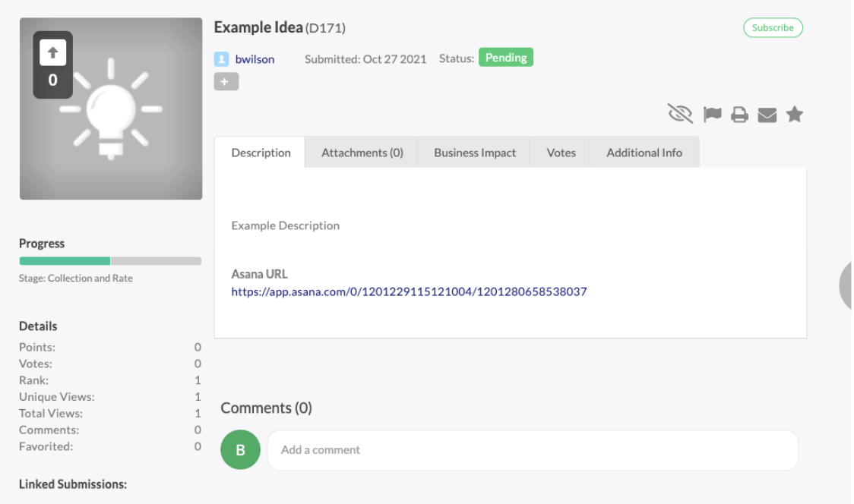Click the Example Idea title
Screen dimensions: 854x504
258,27
